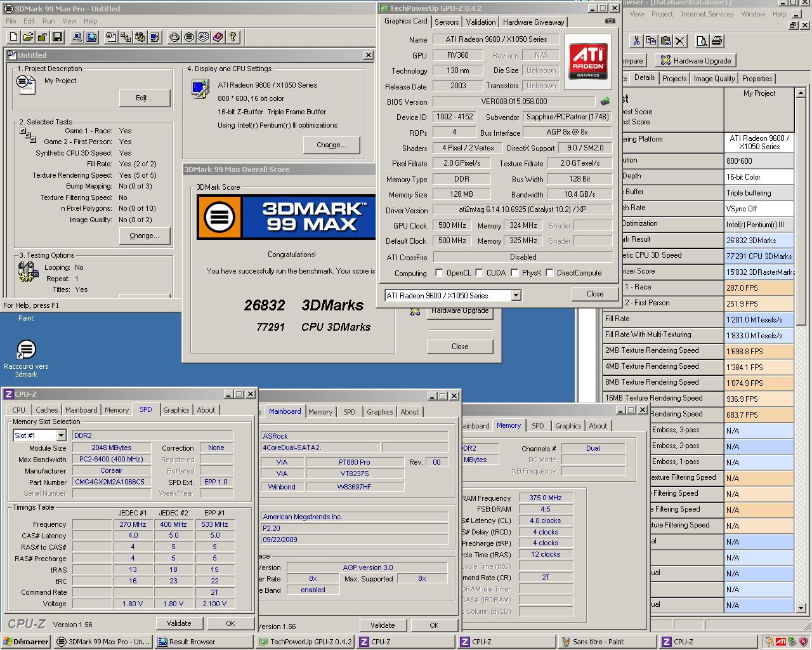Screen dimensions: 812x650
Task: Toggle the OpenCL checkbox in GPU-Z
Action: 439,273
